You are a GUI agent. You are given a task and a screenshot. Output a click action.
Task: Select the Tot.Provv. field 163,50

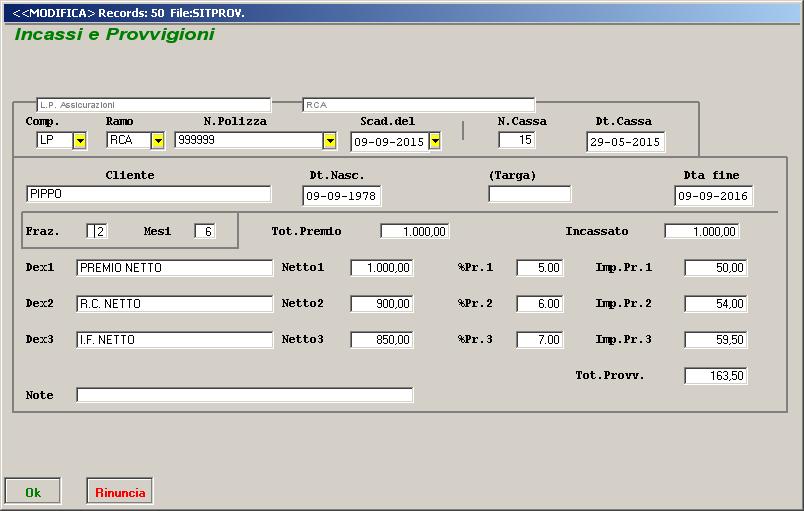click(716, 376)
